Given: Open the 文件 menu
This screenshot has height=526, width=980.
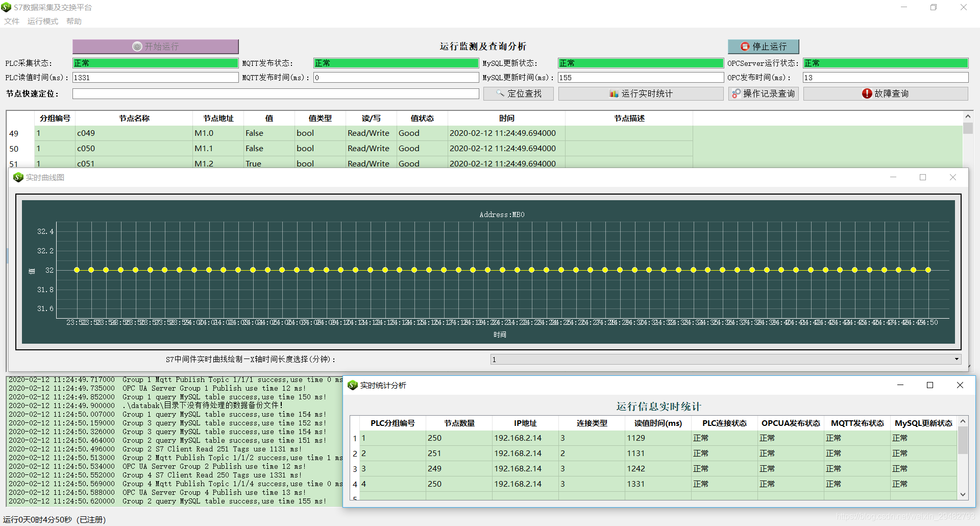Looking at the screenshot, I should [11, 21].
